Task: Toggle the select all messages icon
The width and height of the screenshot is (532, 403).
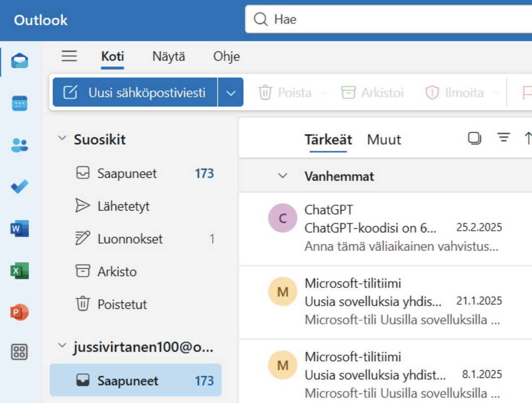Action: (474, 138)
